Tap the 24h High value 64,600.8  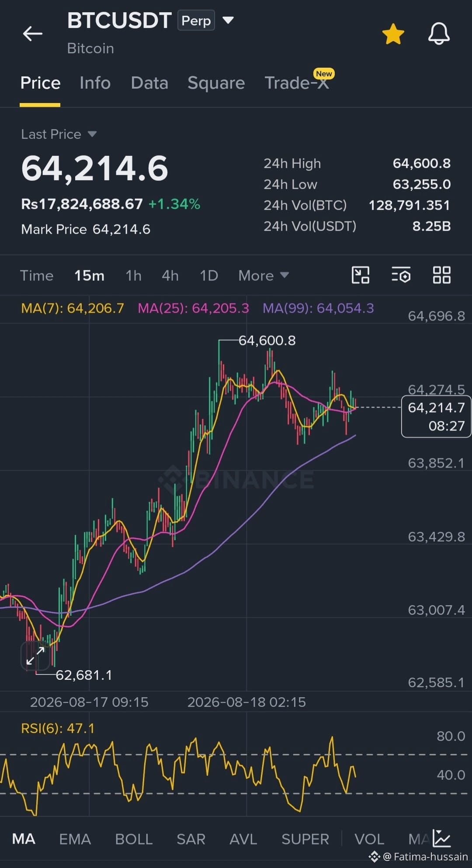pos(421,163)
